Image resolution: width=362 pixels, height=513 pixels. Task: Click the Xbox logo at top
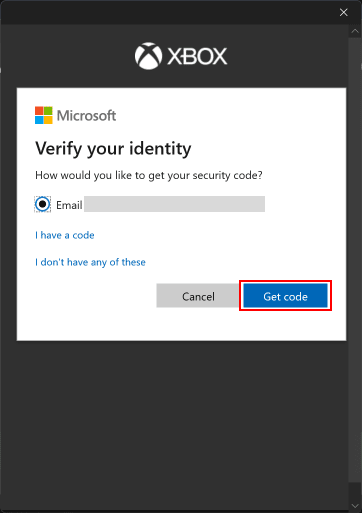pyautogui.click(x=181, y=56)
